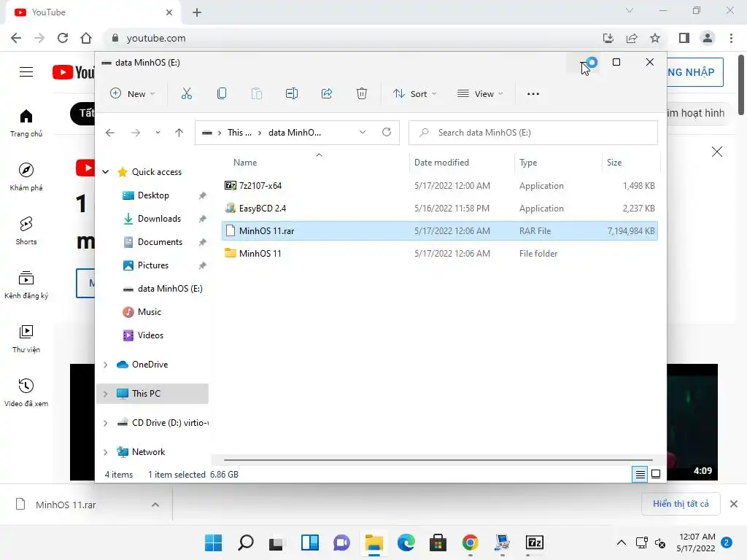
Task: Expand the OneDrive tree node
Action: click(106, 365)
